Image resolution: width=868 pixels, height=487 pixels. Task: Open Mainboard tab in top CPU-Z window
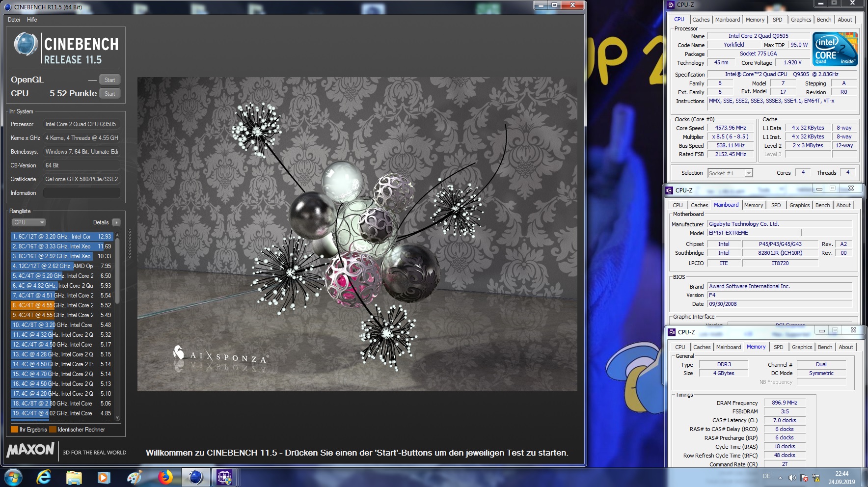click(x=728, y=20)
